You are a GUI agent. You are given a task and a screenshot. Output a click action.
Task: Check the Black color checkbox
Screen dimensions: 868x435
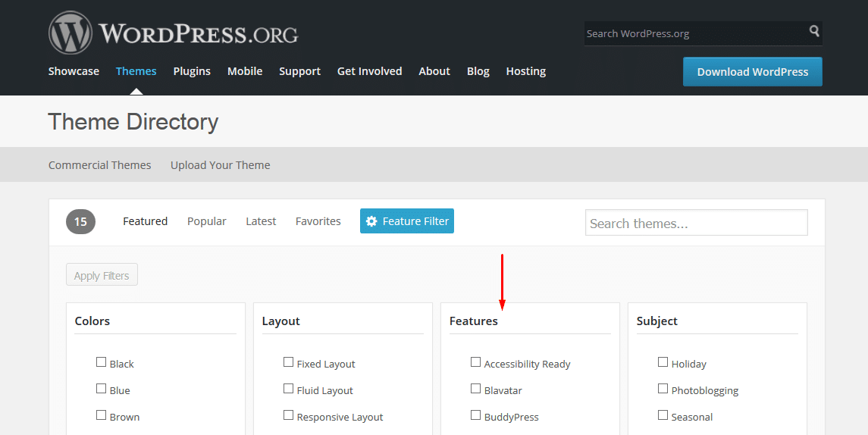pos(101,362)
